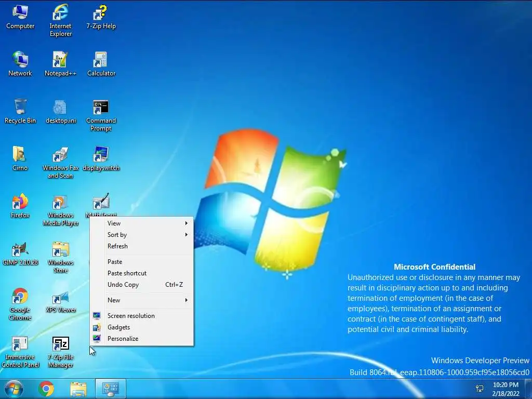Open the clock showing 10:20 PM
This screenshot has width=532, height=399.
506,389
